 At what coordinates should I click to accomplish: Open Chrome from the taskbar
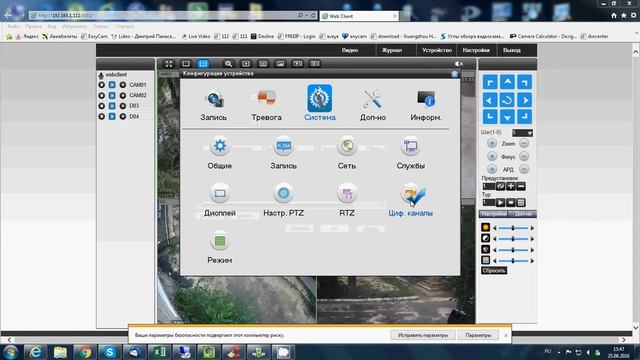(x=85, y=352)
